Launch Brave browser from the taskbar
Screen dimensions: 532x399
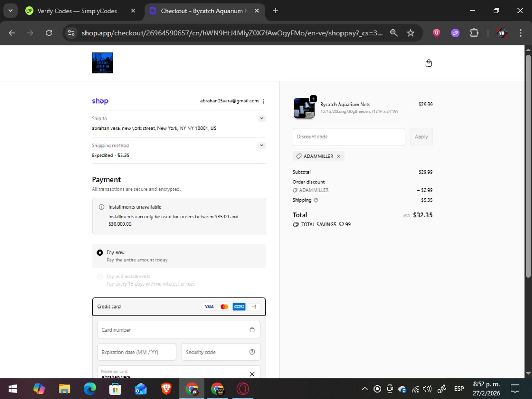[166, 389]
